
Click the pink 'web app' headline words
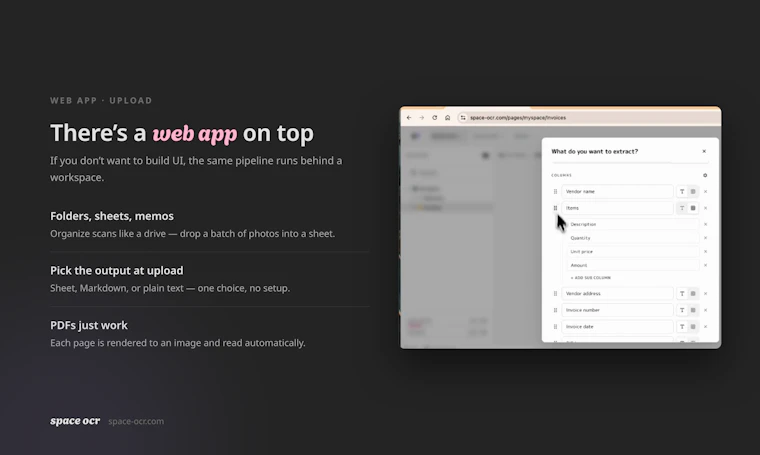194,134
